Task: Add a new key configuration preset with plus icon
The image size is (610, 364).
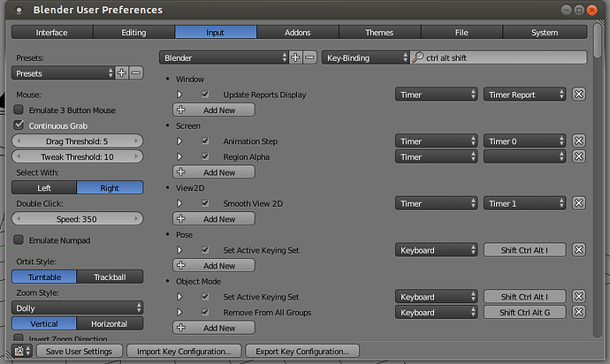Action: click(x=295, y=57)
